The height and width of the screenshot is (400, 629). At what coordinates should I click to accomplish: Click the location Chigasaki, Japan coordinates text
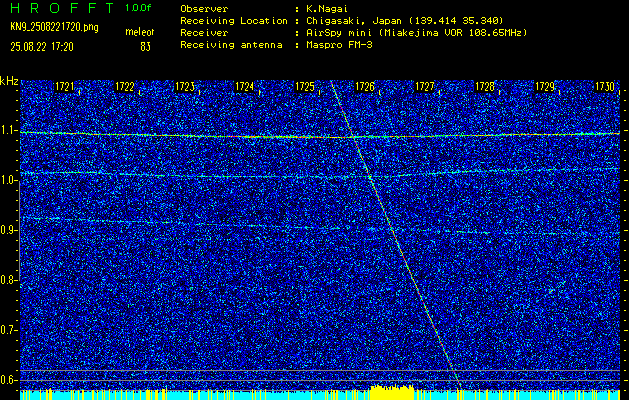tap(405, 21)
